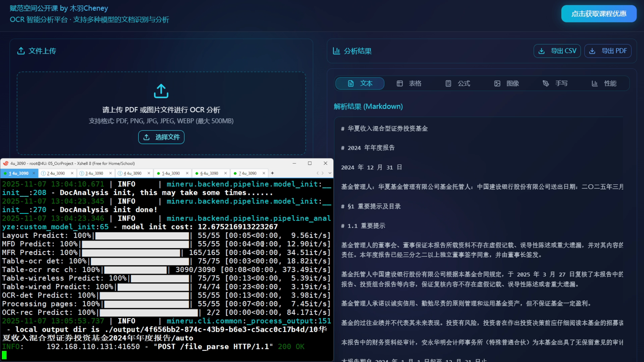
Task: Click the OCR 智能分析平台 subtitle
Action: point(89,20)
